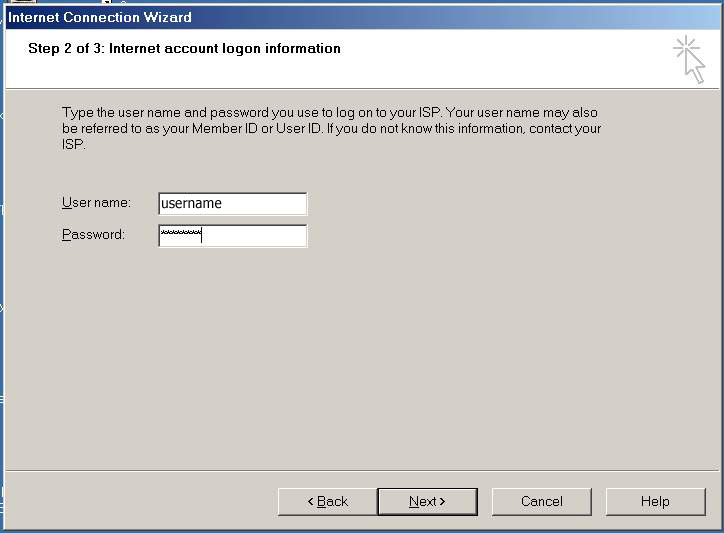Click the typed "username" text in the field
The width and height of the screenshot is (724, 533).
coord(191,203)
